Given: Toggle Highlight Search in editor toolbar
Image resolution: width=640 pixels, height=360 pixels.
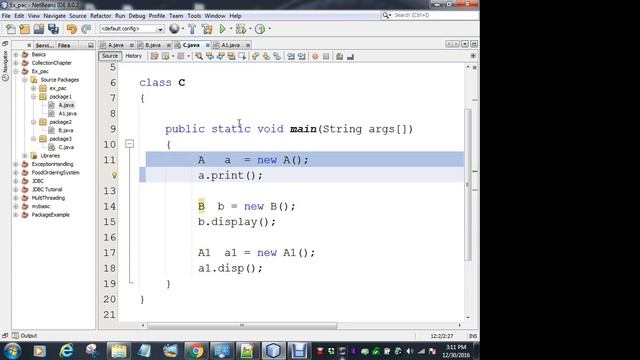Looking at the screenshot, I should click(231, 56).
